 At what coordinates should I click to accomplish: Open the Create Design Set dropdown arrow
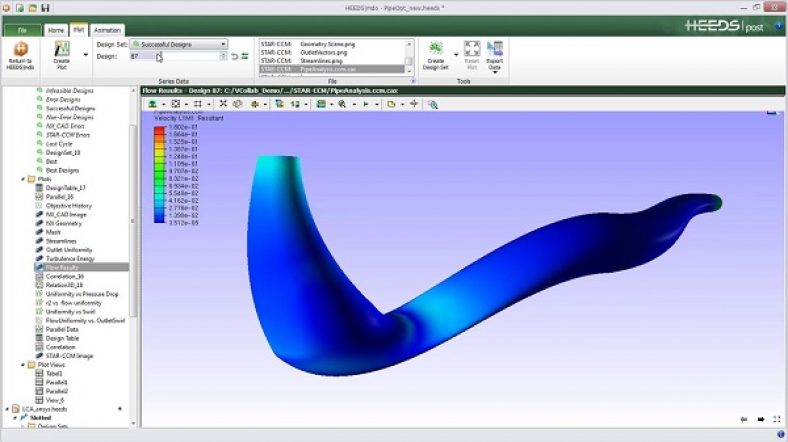pos(456,55)
